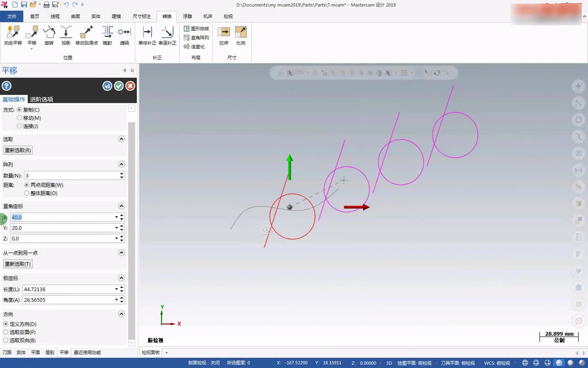The width and height of the screenshot is (588, 368).
Task: Select the 适度化 fit tool
Action: click(x=194, y=47)
